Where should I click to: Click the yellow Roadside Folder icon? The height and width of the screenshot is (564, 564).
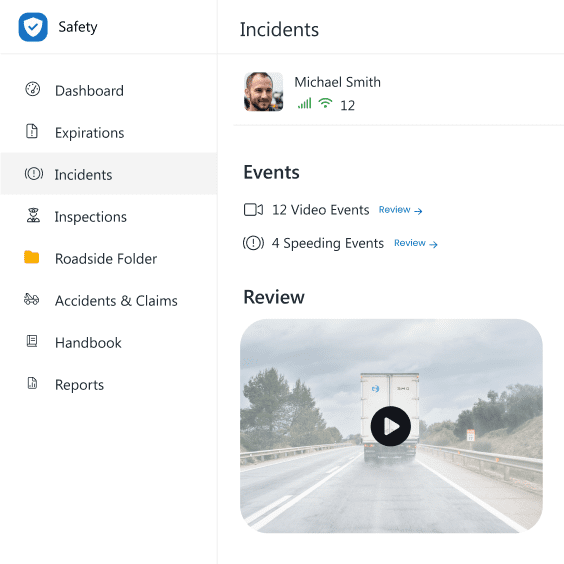pyautogui.click(x=32, y=257)
